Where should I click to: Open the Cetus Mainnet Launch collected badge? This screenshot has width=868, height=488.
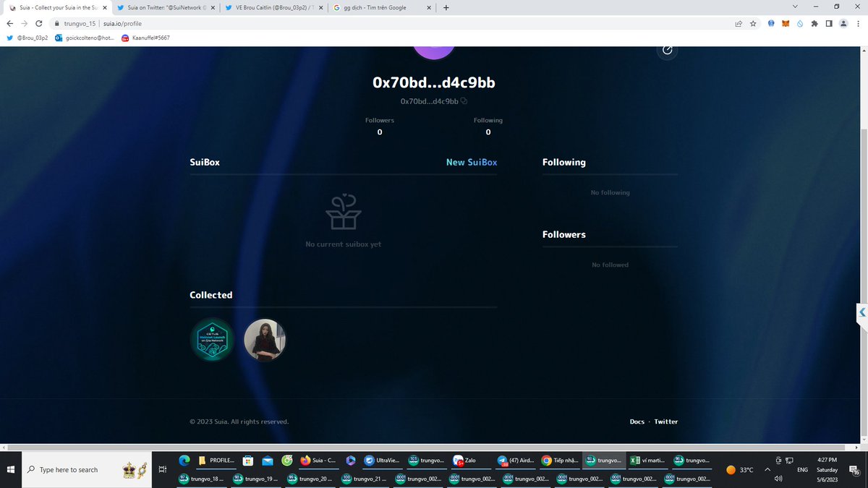click(x=213, y=340)
